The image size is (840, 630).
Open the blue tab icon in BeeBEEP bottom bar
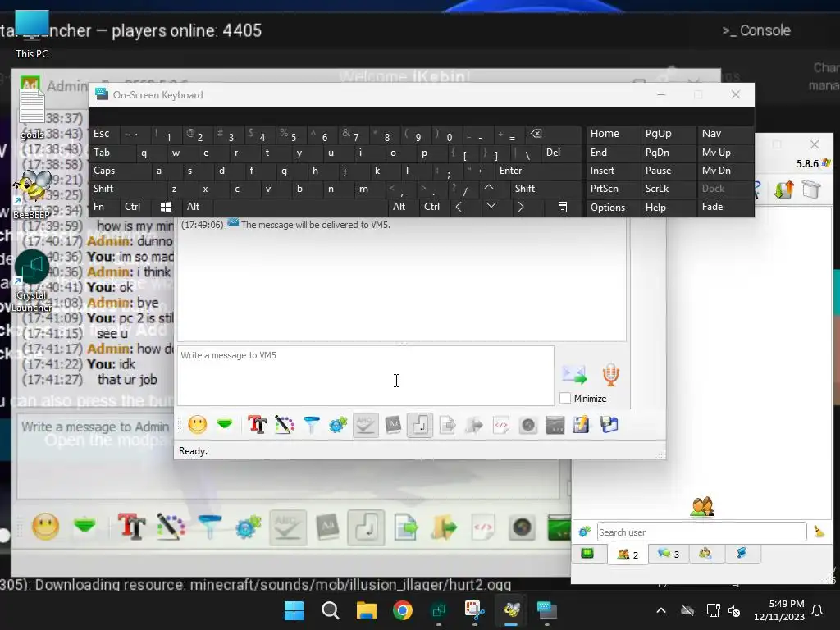(x=742, y=554)
